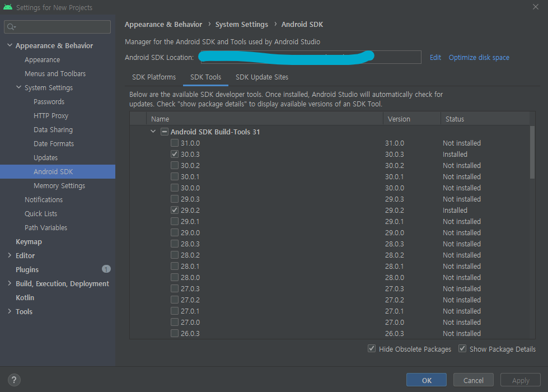Switch to SDK Platforms tab
The image size is (548, 392).
[154, 77]
